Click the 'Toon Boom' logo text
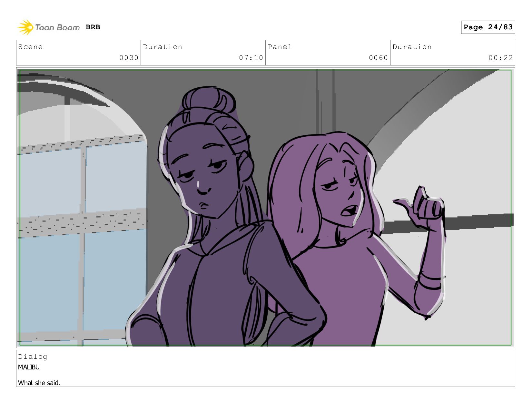This screenshot has height=411, width=532. [57, 28]
